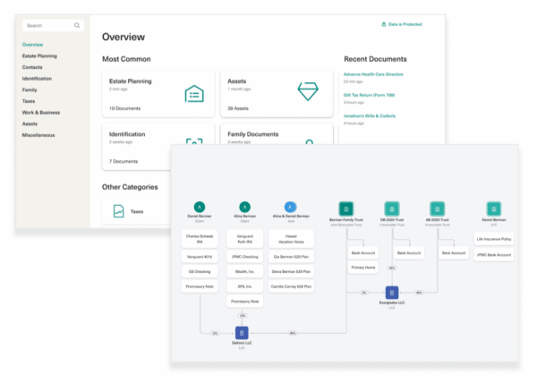Click the Daniel Berman ILIT icon

[x=493, y=207]
